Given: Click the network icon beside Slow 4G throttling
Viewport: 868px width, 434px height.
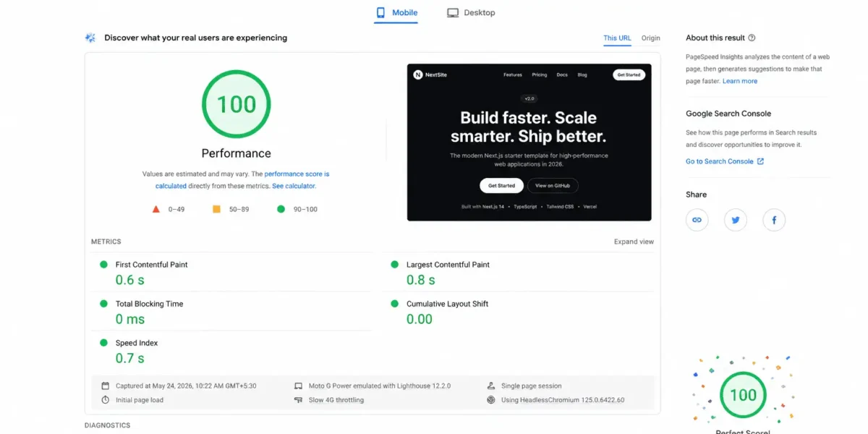Looking at the screenshot, I should click(x=298, y=400).
